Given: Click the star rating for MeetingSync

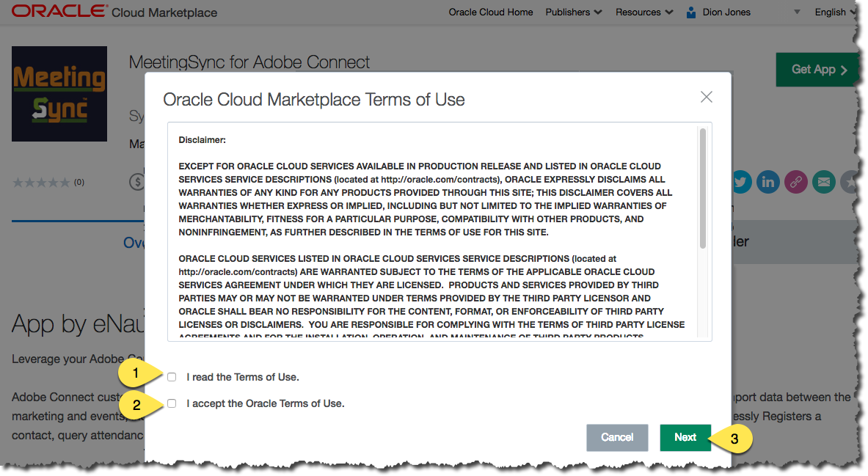Looking at the screenshot, I should pos(42,182).
